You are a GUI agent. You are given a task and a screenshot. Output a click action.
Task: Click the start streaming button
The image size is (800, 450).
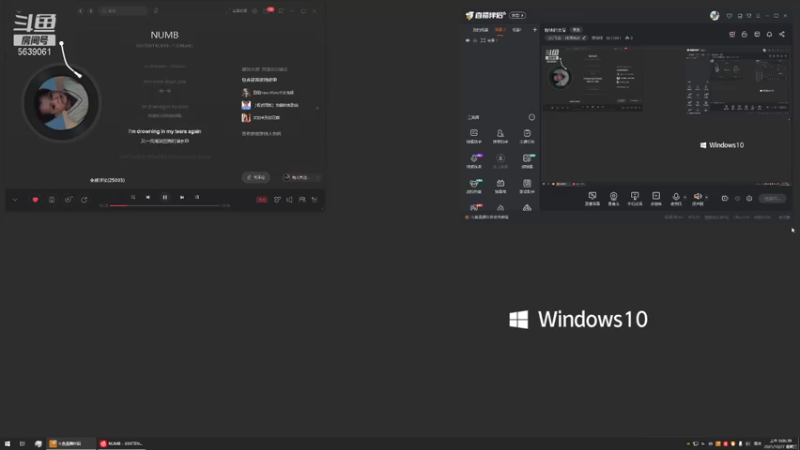tap(772, 198)
